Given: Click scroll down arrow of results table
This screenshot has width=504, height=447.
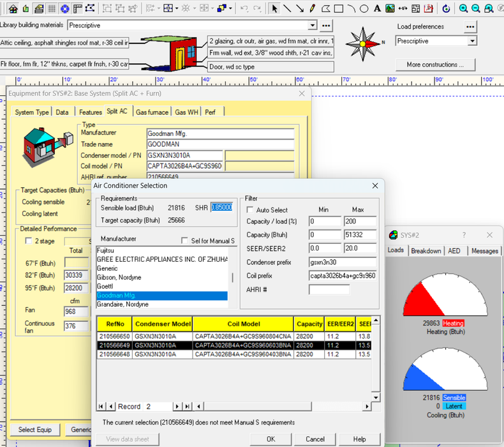Looking at the screenshot, I should (x=375, y=397).
